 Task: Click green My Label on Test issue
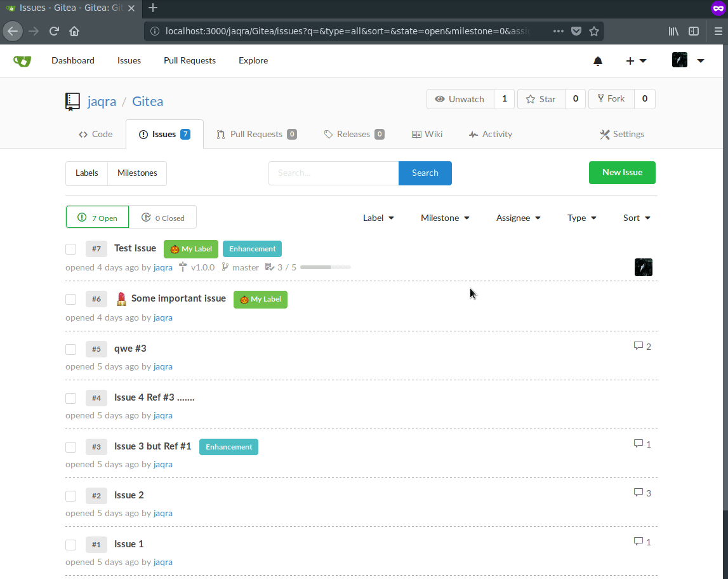(191, 249)
